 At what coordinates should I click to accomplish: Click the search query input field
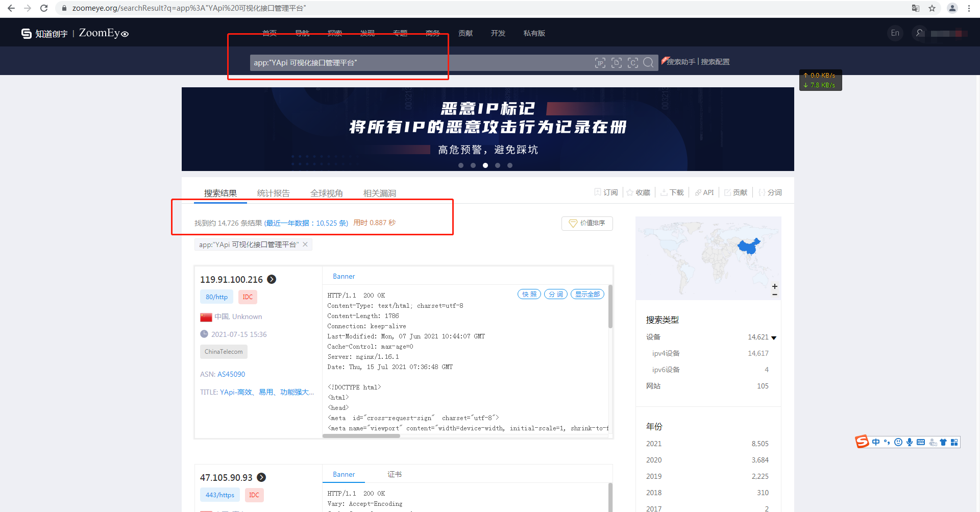[x=419, y=63]
